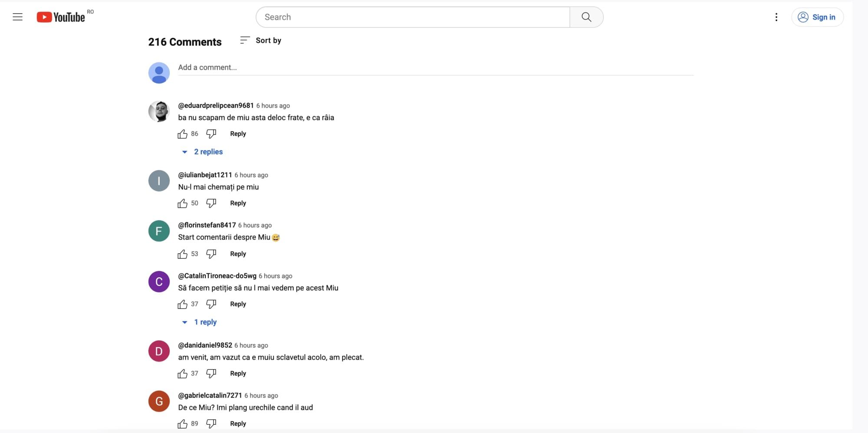Screen dimensions: 868x433
Task: Click the search magnifier button
Action: [x=586, y=17]
